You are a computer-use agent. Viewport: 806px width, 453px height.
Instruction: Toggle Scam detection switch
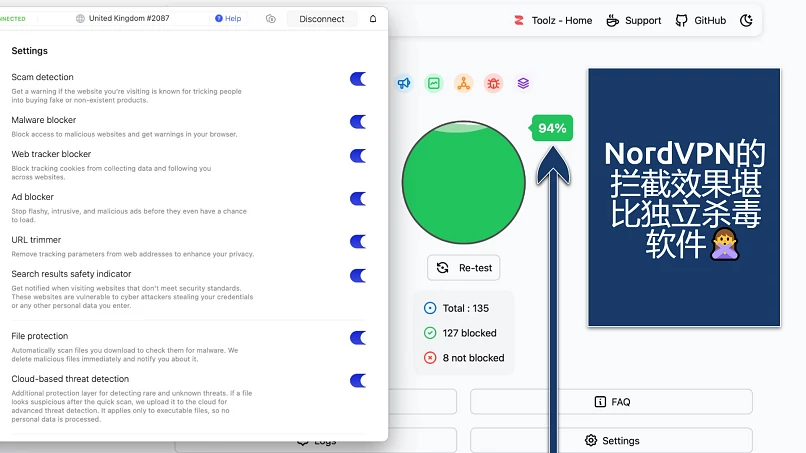pyautogui.click(x=358, y=79)
